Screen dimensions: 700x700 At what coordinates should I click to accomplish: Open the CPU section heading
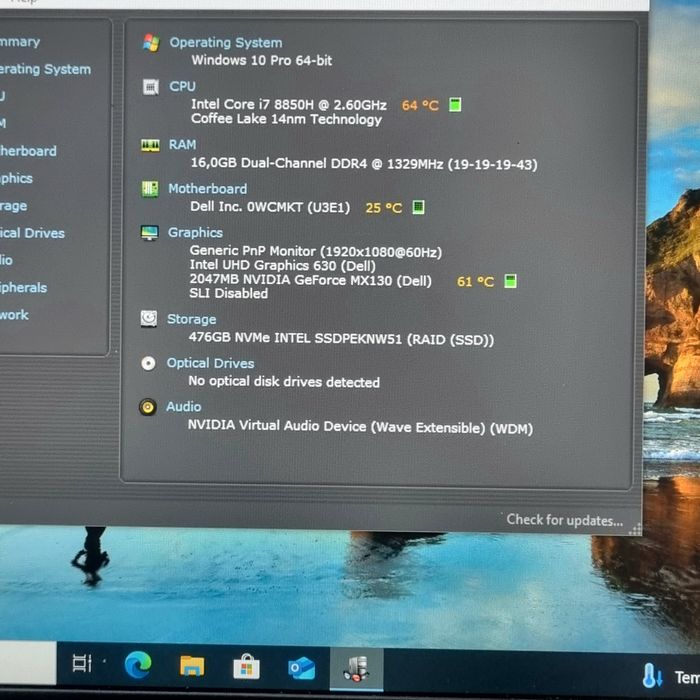click(182, 86)
